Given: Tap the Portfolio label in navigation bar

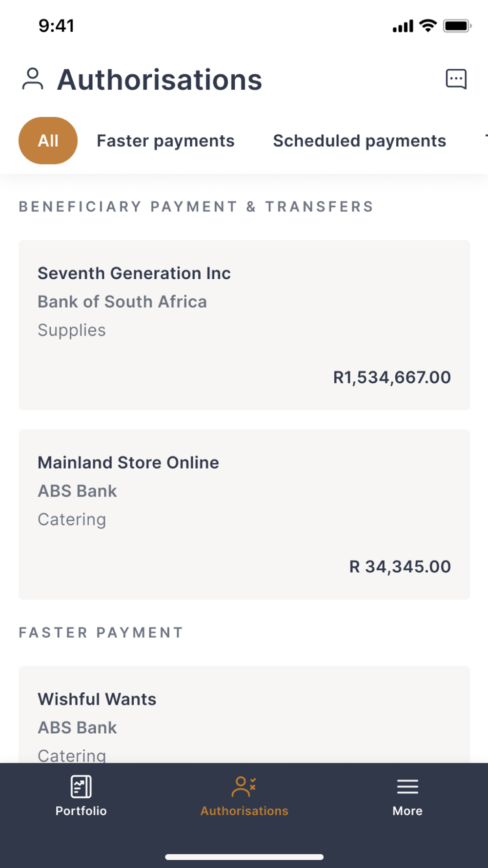Looking at the screenshot, I should click(81, 811).
